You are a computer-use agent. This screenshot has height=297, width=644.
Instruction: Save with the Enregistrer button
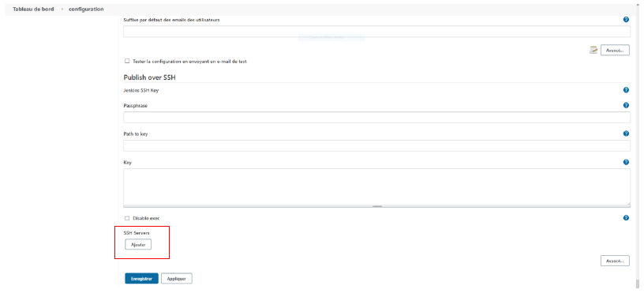click(142, 279)
